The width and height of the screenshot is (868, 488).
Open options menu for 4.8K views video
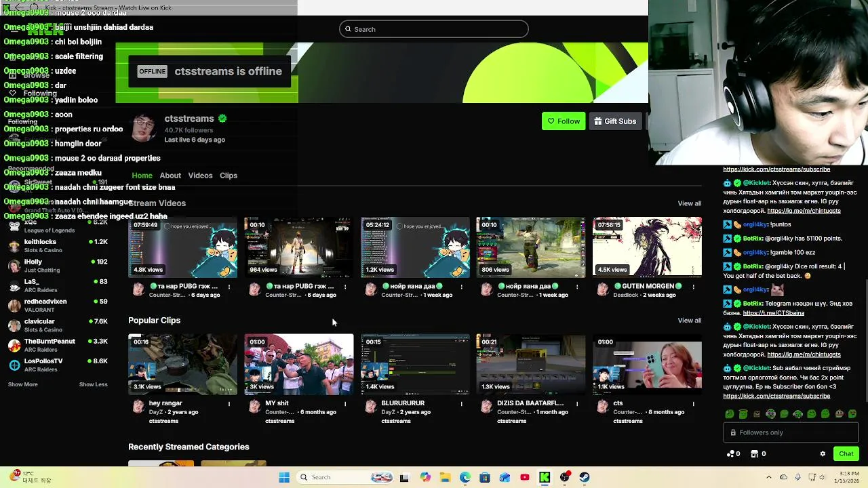tap(229, 287)
